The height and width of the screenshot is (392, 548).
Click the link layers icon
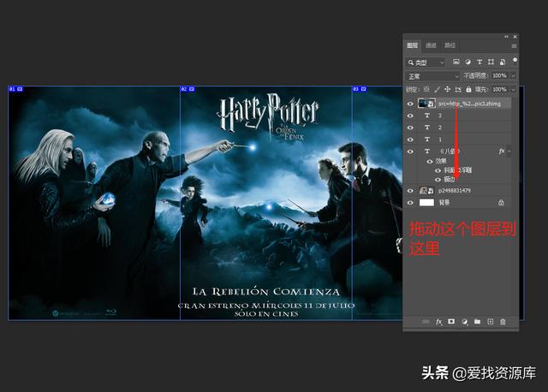coord(426,322)
